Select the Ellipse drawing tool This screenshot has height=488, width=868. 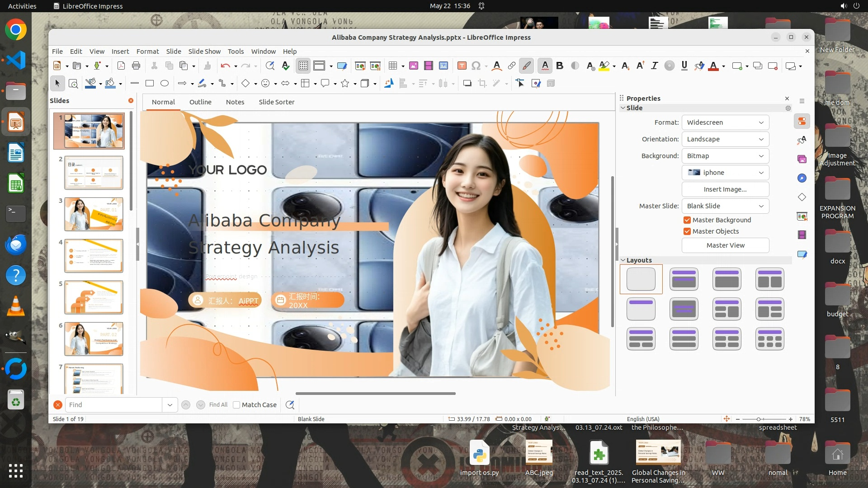coord(165,83)
